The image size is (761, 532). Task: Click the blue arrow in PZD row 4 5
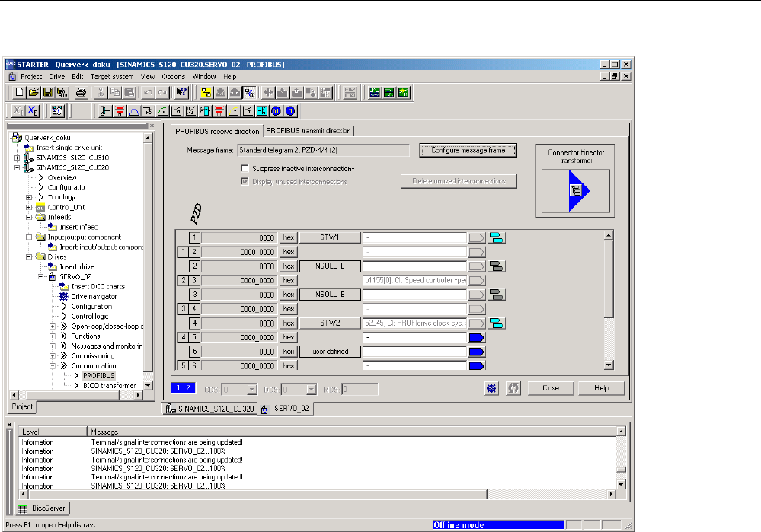pos(477,337)
